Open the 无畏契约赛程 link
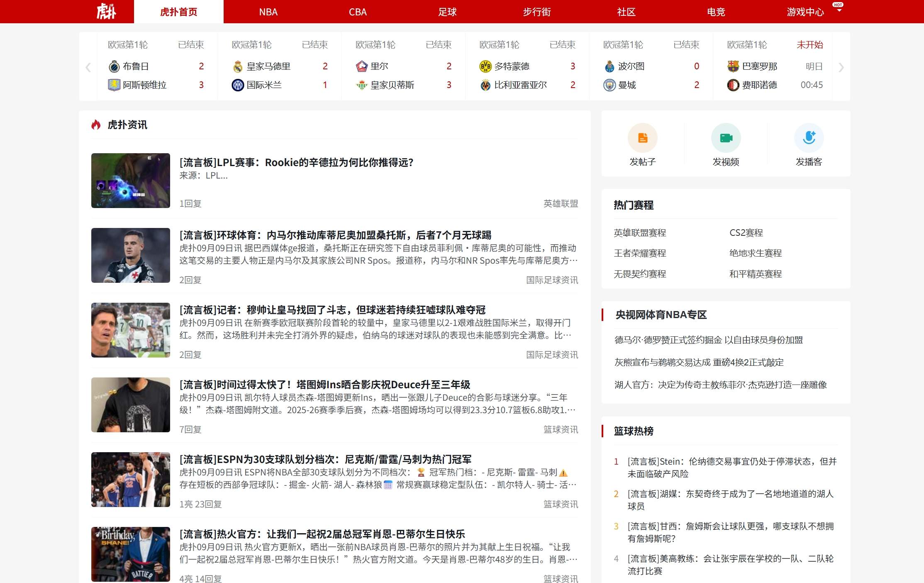 pyautogui.click(x=640, y=274)
